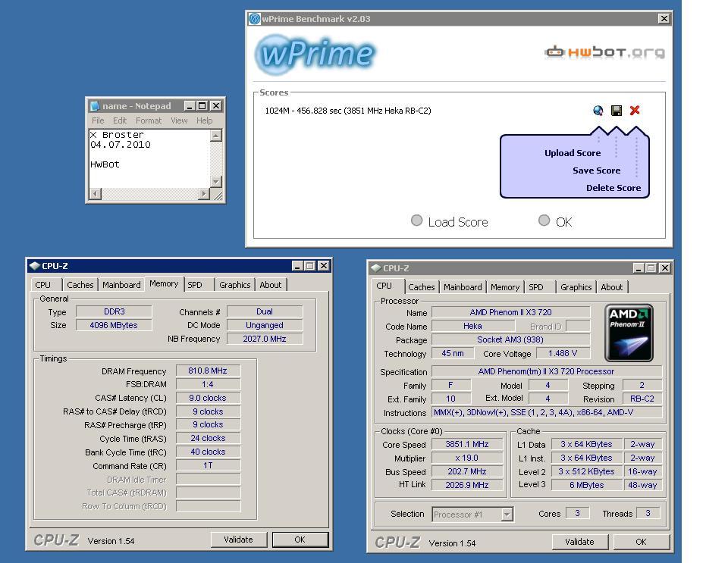The height and width of the screenshot is (563, 728).
Task: Select the Load Score radio button
Action: coord(417,221)
